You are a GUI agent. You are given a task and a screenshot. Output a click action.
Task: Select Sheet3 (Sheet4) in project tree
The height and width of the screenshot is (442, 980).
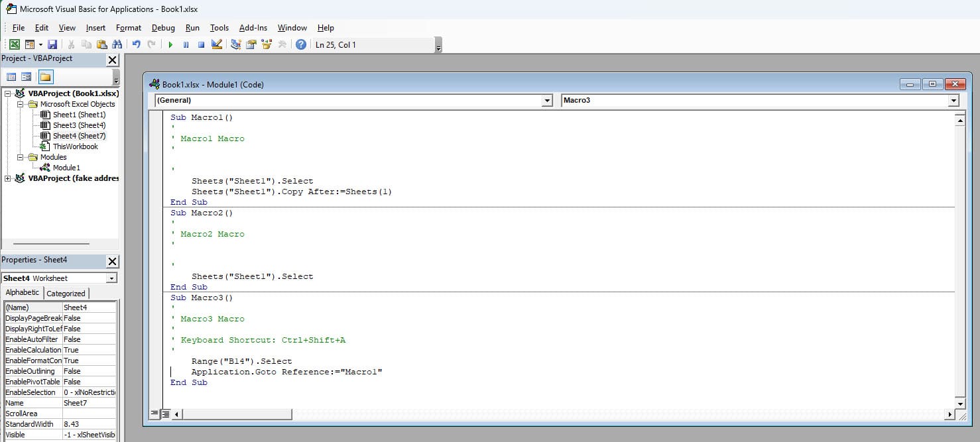(79, 125)
